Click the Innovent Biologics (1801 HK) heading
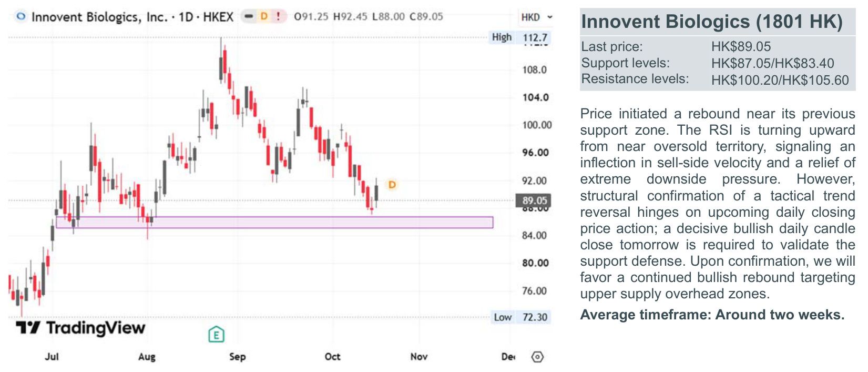This screenshot has height=372, width=868. 712,22
